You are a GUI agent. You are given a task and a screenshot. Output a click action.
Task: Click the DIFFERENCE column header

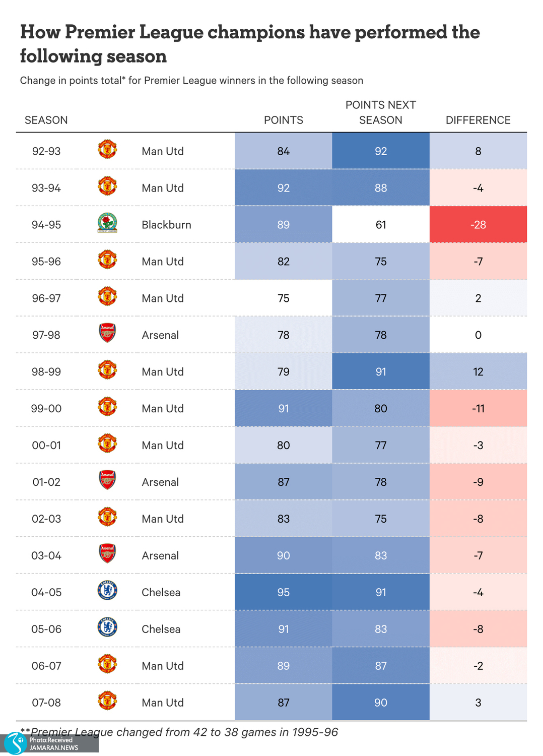[478, 120]
